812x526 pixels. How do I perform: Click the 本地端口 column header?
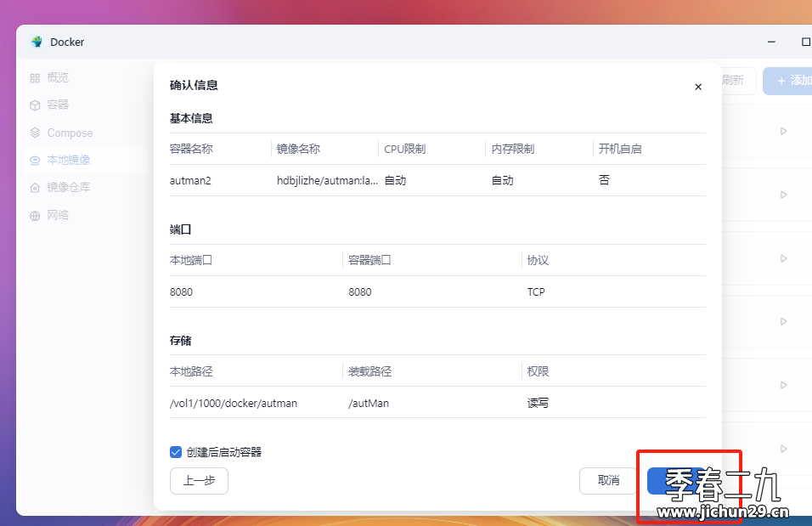(x=191, y=260)
